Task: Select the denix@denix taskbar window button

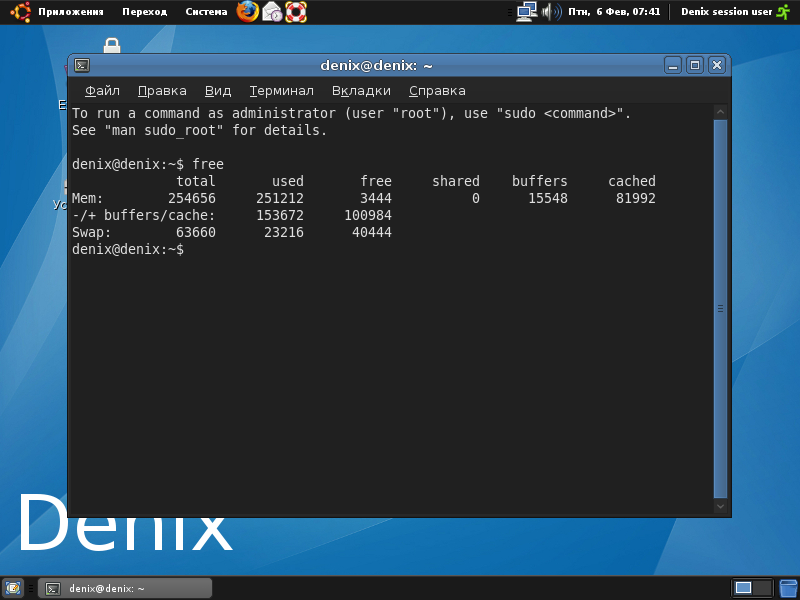Action: [126, 588]
